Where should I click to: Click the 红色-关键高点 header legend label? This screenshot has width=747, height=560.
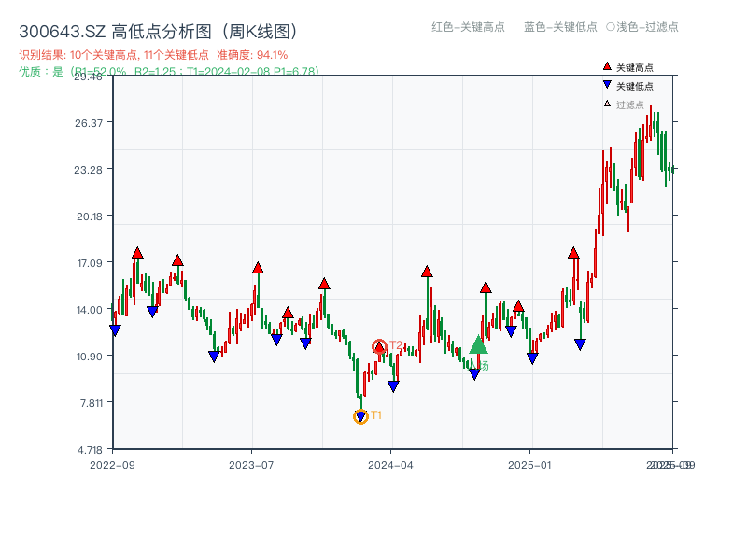tap(469, 27)
